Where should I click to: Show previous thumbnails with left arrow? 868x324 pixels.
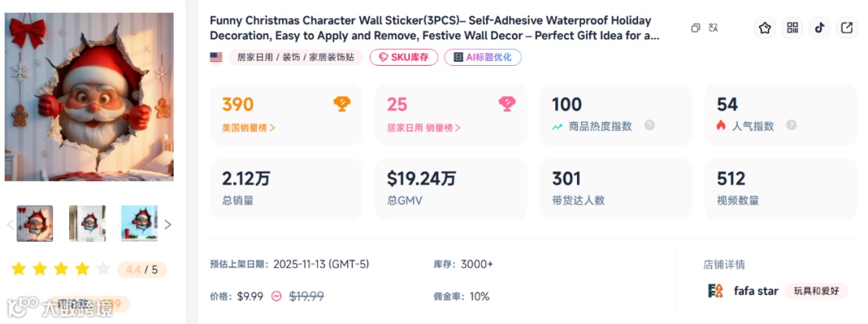coord(10,224)
